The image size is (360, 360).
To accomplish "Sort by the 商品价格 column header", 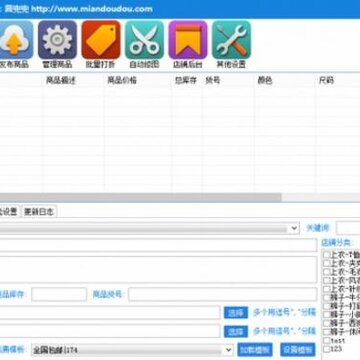I will pos(122,80).
